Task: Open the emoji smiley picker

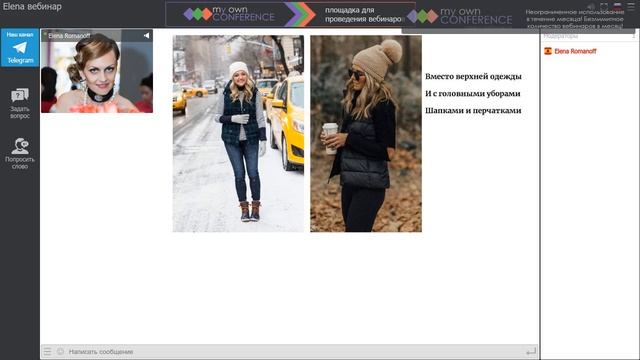Action: [60, 351]
